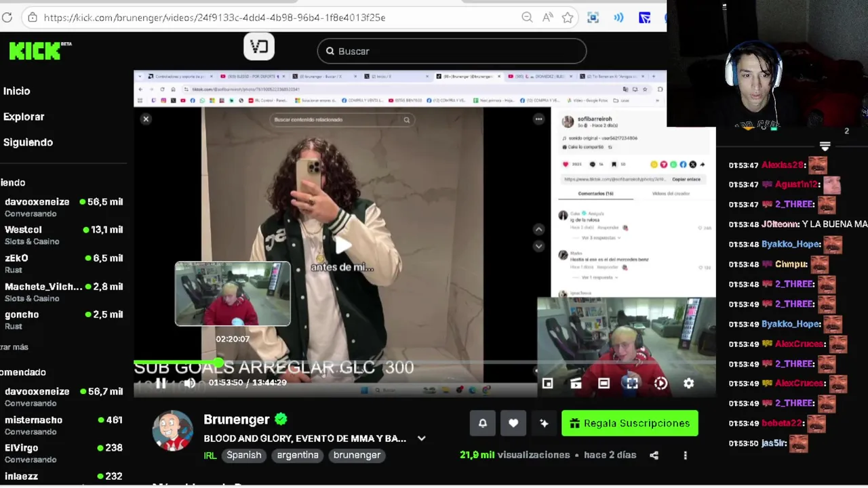
Task: Click the video progress bar
Action: 425,363
